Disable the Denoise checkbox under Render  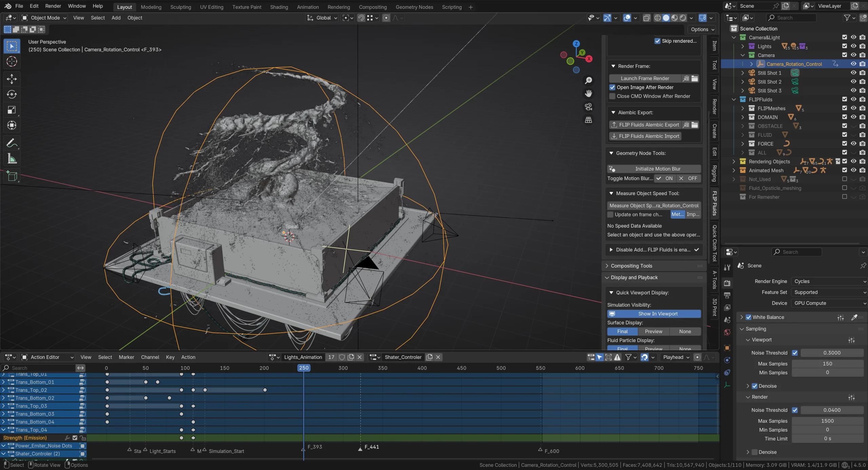click(754, 452)
